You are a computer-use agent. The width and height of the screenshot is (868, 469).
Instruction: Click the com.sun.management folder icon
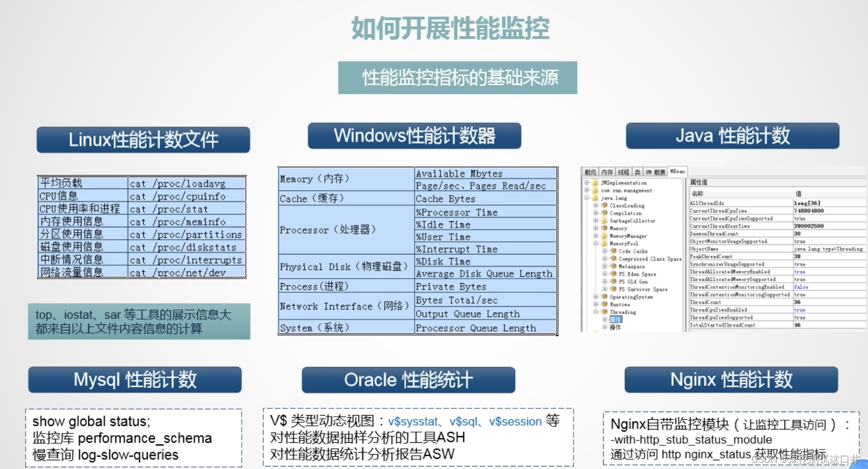595,190
